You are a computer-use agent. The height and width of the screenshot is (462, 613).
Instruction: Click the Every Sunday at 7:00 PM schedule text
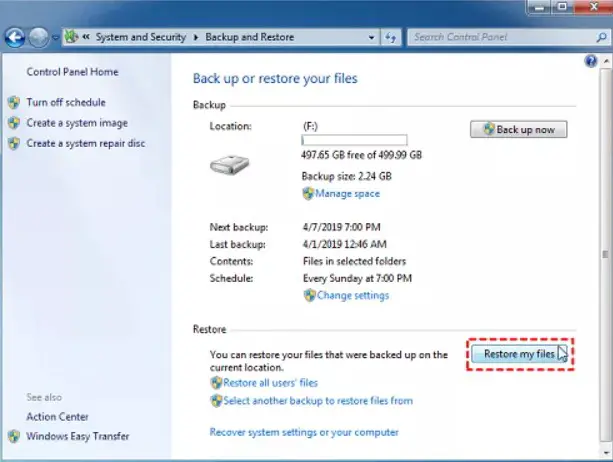coord(357,279)
